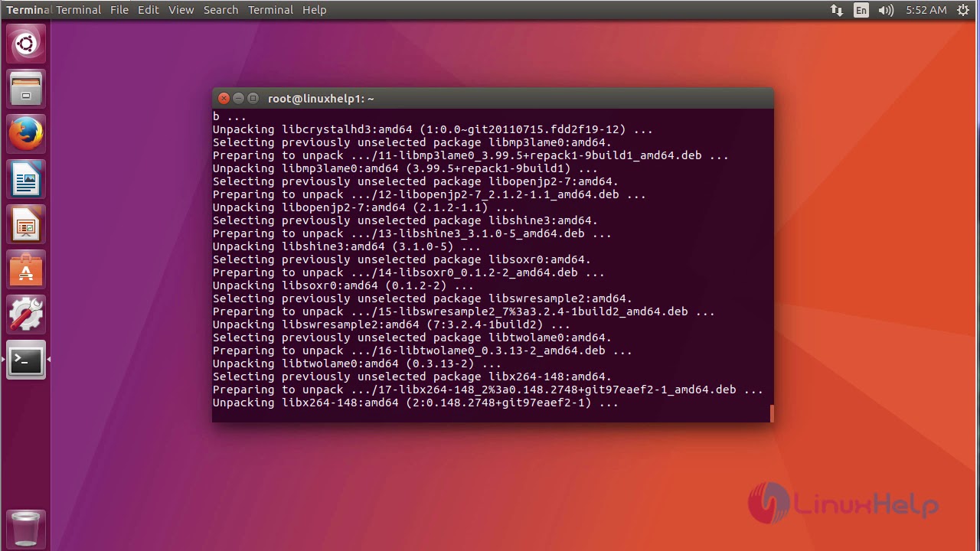Screen dimensions: 980x551
Task: Click the terminal scrollbar thumb
Action: (771, 413)
